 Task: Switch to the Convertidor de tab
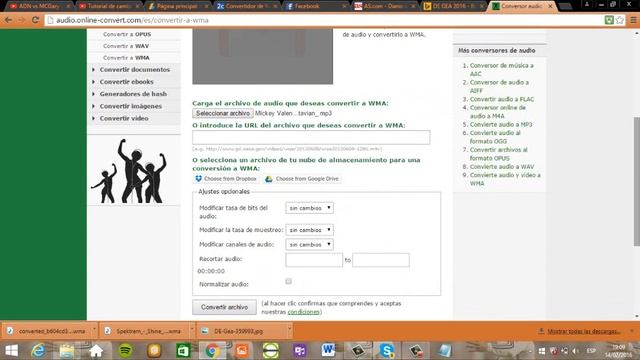(247, 6)
